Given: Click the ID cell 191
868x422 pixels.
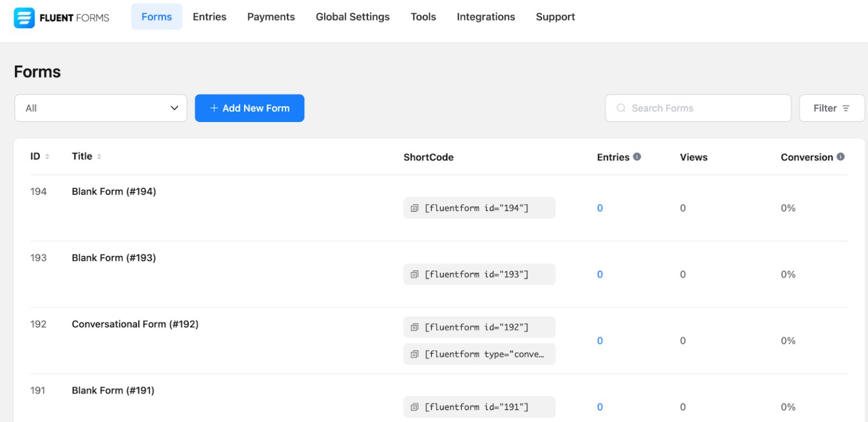Looking at the screenshot, I should 38,390.
